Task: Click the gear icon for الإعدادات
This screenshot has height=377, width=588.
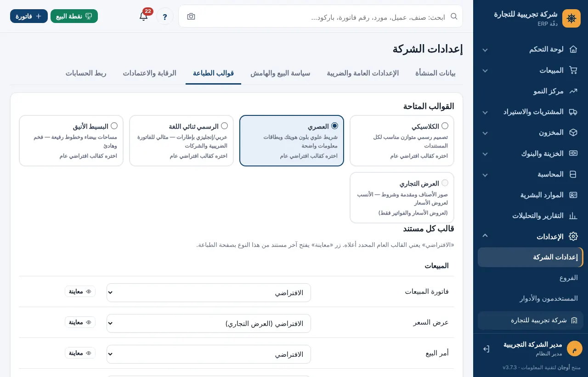Action: click(573, 237)
